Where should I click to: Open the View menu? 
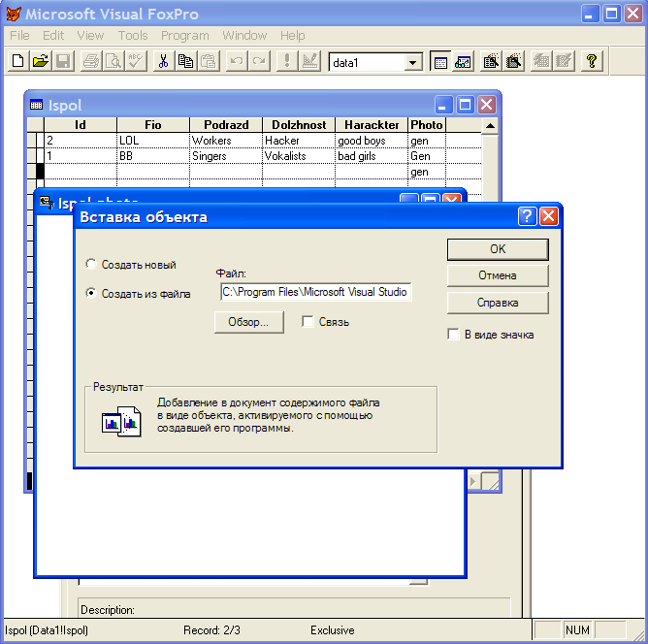pyautogui.click(x=90, y=36)
